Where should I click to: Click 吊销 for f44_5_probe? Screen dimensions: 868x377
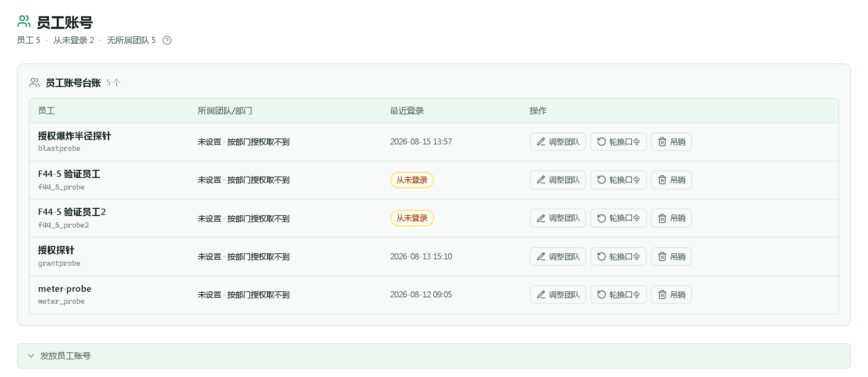click(671, 180)
